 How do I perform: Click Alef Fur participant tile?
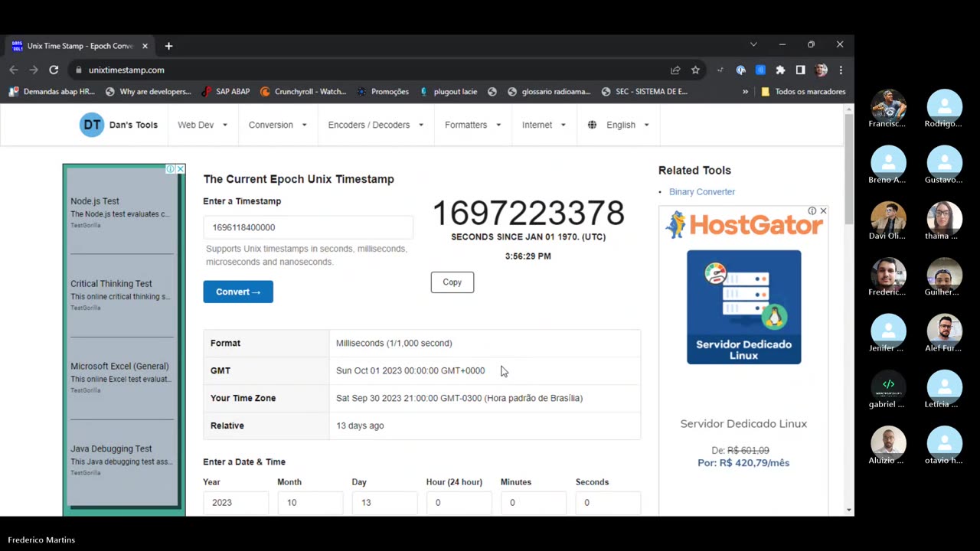[945, 331]
